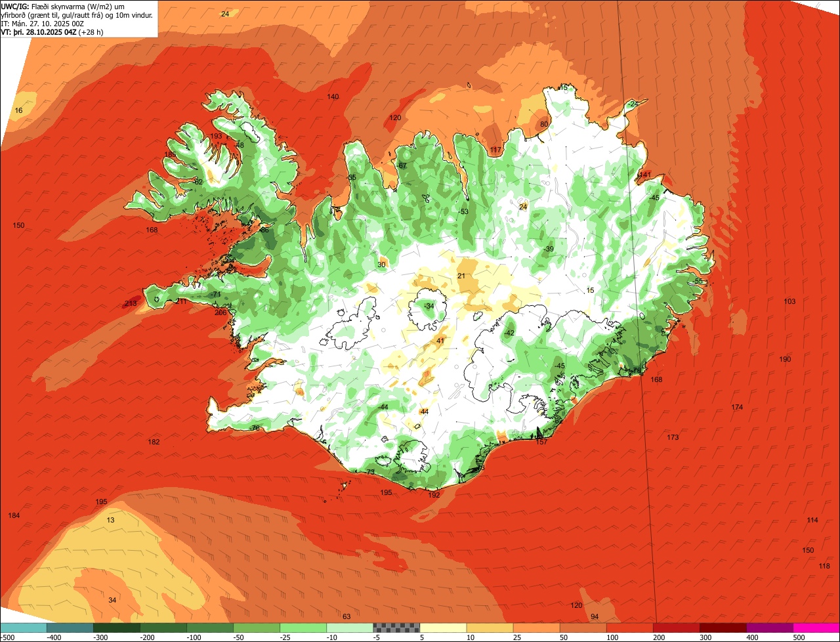Pick the darkest green -300 to -200 swatch
The image size is (840, 642).
116,628
